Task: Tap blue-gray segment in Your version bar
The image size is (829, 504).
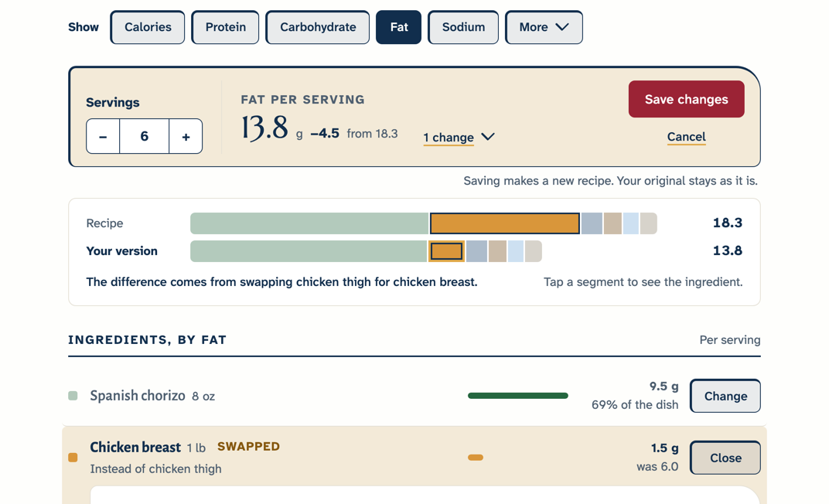Action: point(477,251)
